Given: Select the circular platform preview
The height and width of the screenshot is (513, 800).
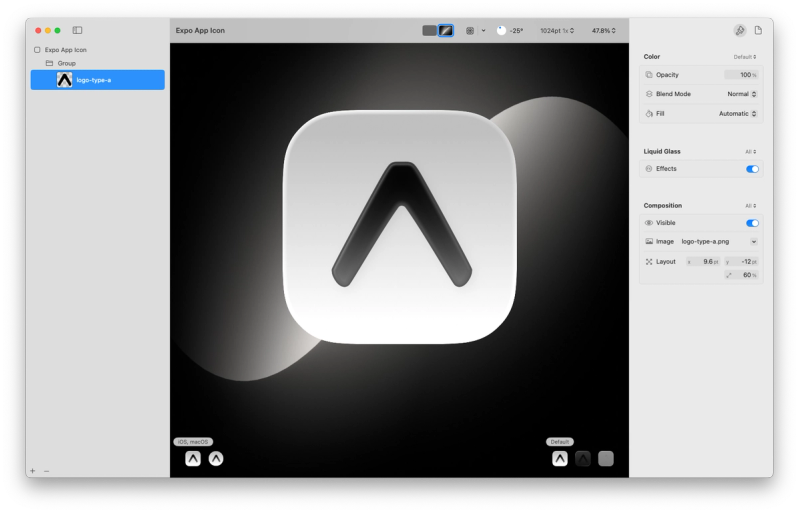Looking at the screenshot, I should pos(216,459).
